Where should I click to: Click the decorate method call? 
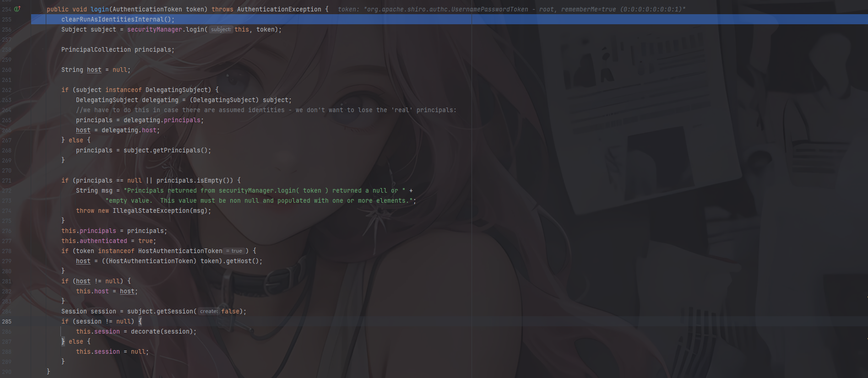coord(145,331)
